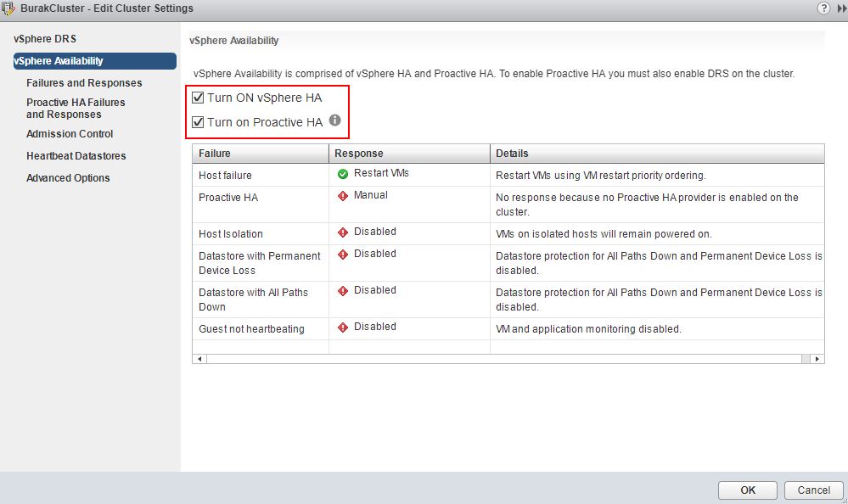Click the Proactive HA info icon
Viewport: 848px width, 504px height.
334,120
